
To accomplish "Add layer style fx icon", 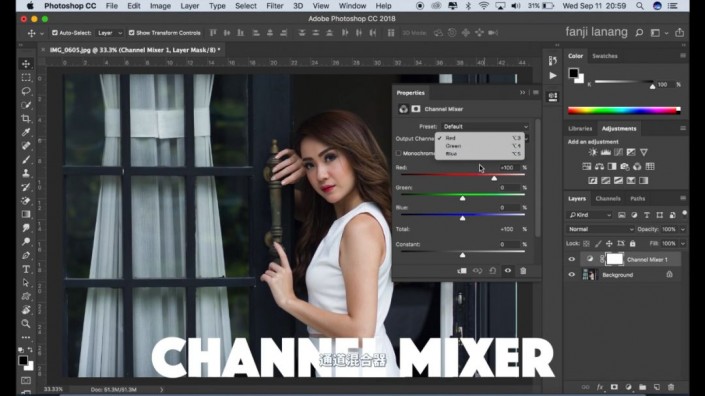I will click(x=600, y=387).
